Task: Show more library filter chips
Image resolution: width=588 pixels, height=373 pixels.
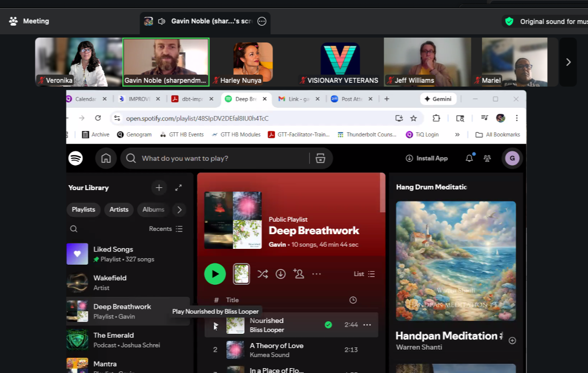Action: pos(180,210)
